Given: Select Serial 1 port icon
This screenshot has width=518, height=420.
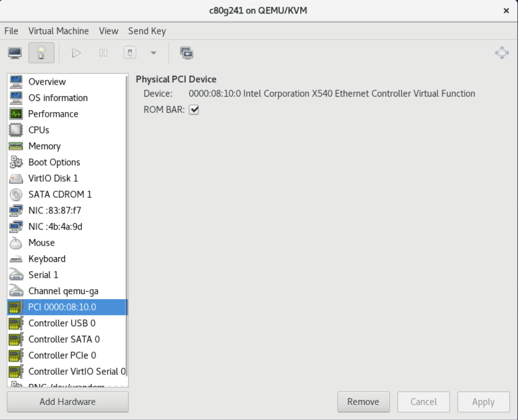Looking at the screenshot, I should 16,275.
